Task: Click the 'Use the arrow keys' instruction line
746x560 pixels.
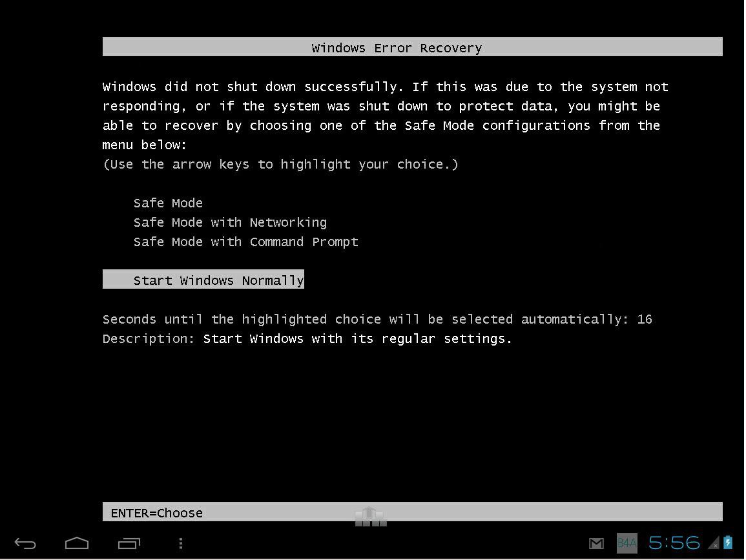Action: (280, 165)
